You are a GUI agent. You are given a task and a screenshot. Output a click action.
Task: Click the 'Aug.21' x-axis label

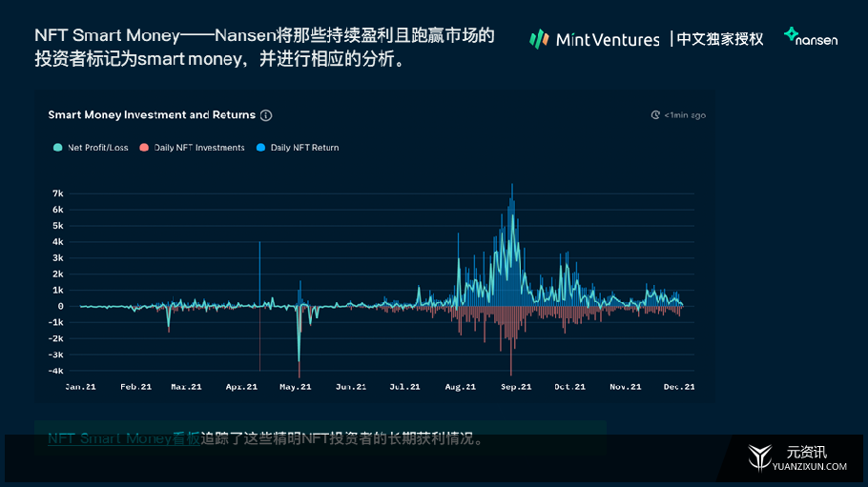tap(461, 387)
